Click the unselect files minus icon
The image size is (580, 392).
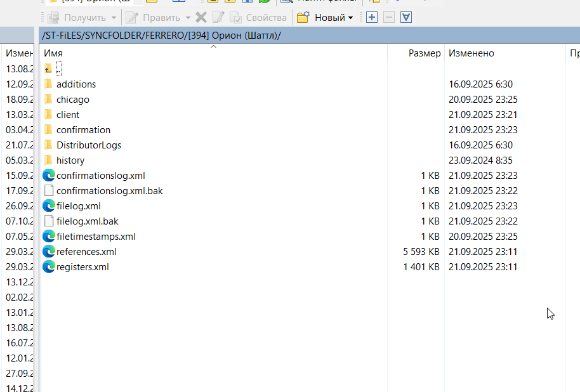click(389, 17)
